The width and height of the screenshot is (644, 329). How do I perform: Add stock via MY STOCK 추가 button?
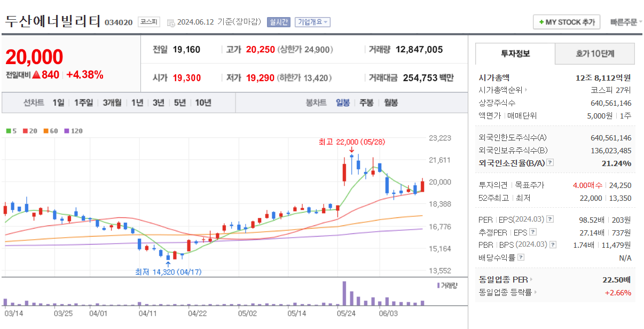(567, 22)
